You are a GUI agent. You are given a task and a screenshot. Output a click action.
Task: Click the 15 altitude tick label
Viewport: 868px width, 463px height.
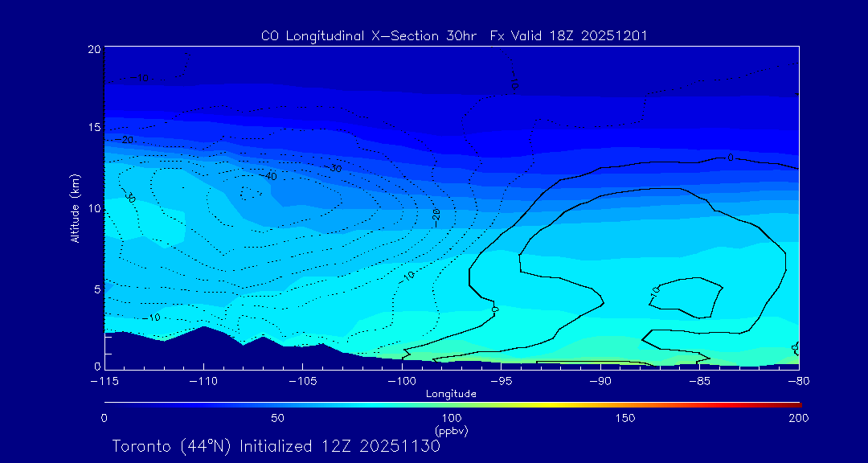click(94, 128)
